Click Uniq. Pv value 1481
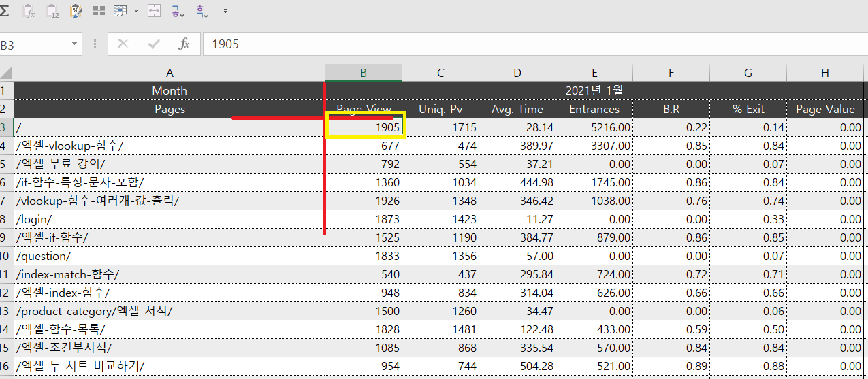 (440, 329)
